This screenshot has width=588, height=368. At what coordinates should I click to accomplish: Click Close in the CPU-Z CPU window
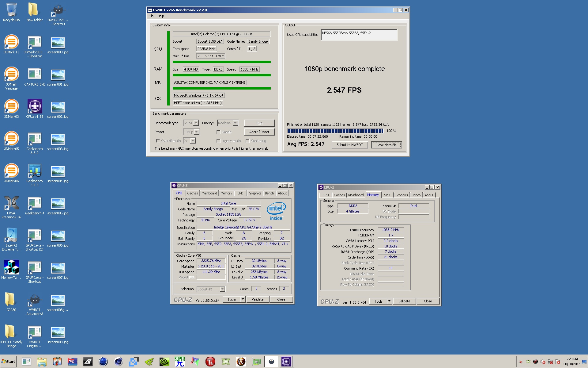281,299
